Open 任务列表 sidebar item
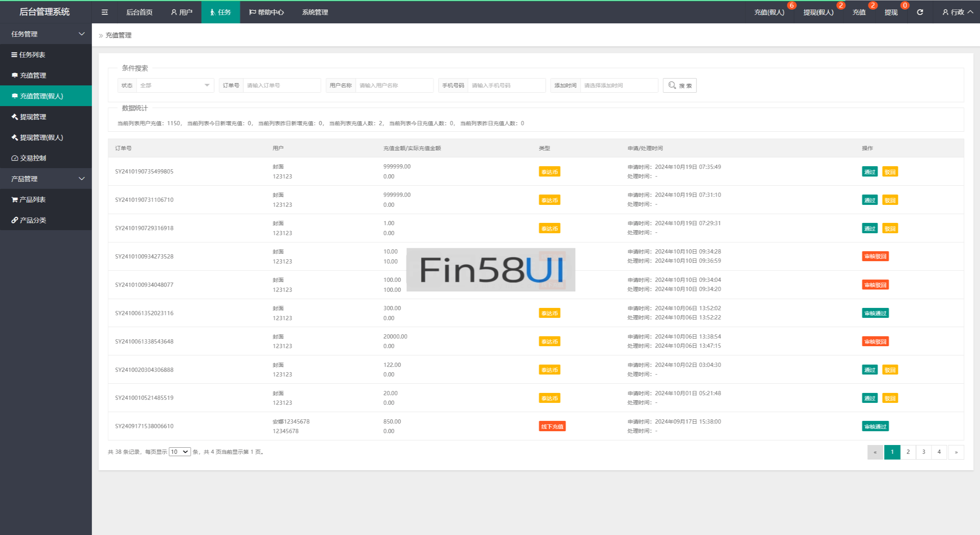 (x=32, y=55)
